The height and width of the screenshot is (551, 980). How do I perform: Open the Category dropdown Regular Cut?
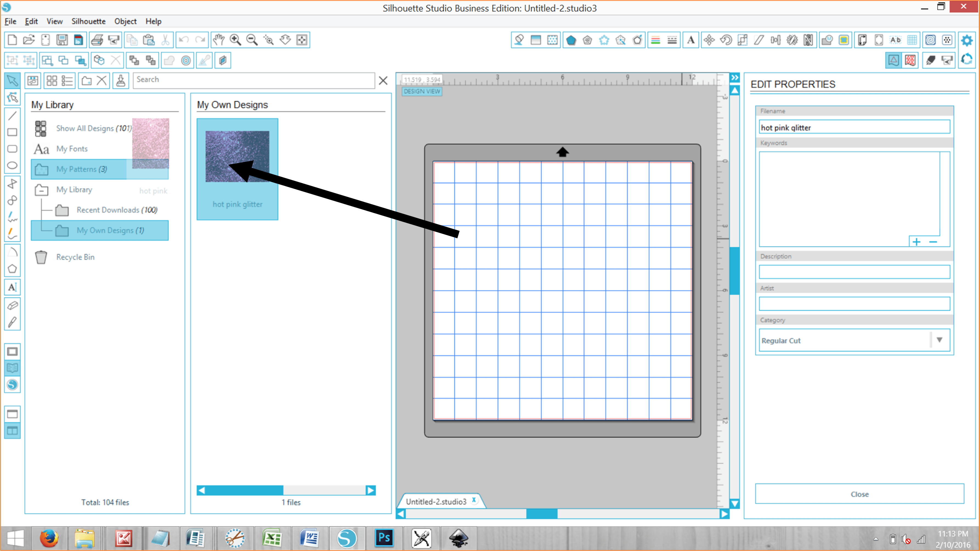(939, 340)
